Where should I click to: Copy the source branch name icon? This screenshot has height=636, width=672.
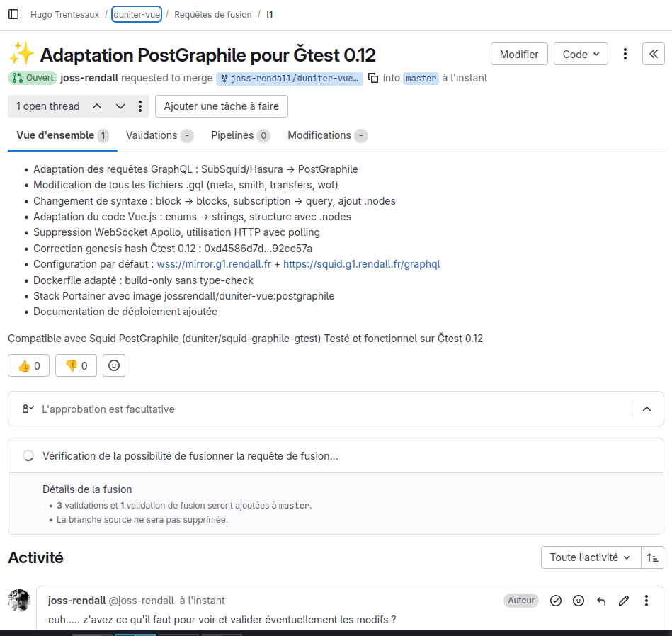373,78
